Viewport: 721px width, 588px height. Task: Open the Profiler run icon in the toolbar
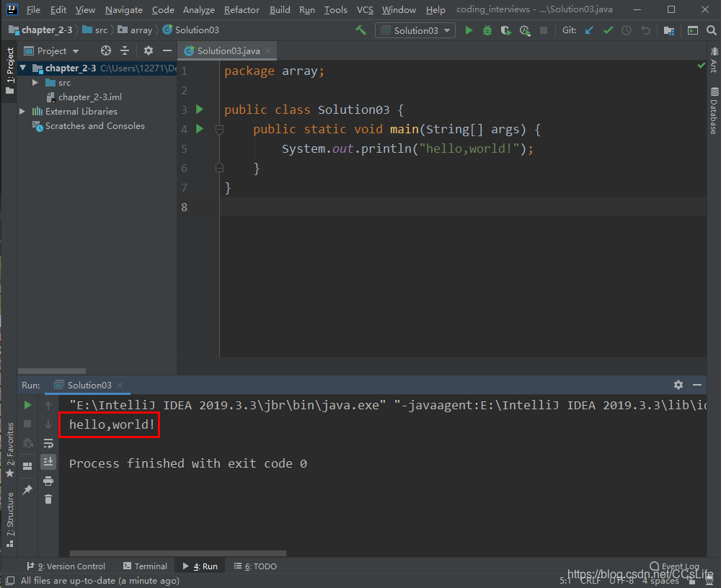pyautogui.click(x=525, y=30)
